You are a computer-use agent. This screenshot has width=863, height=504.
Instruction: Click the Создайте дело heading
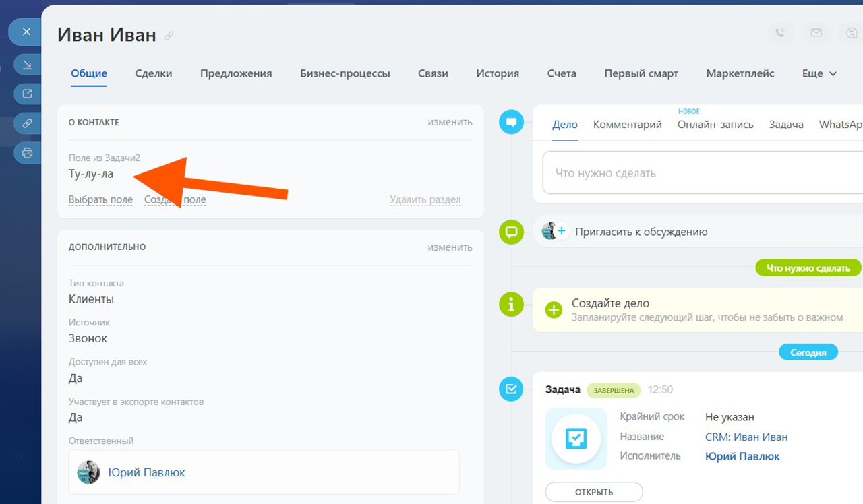click(610, 303)
